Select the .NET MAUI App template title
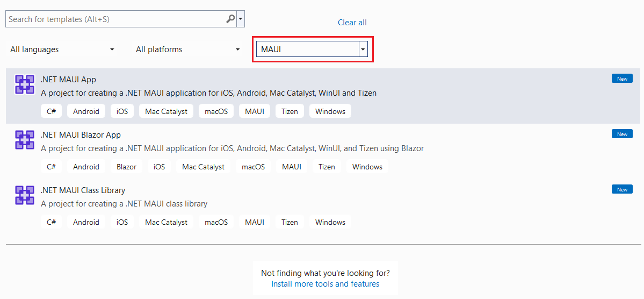The image size is (644, 299). point(69,80)
